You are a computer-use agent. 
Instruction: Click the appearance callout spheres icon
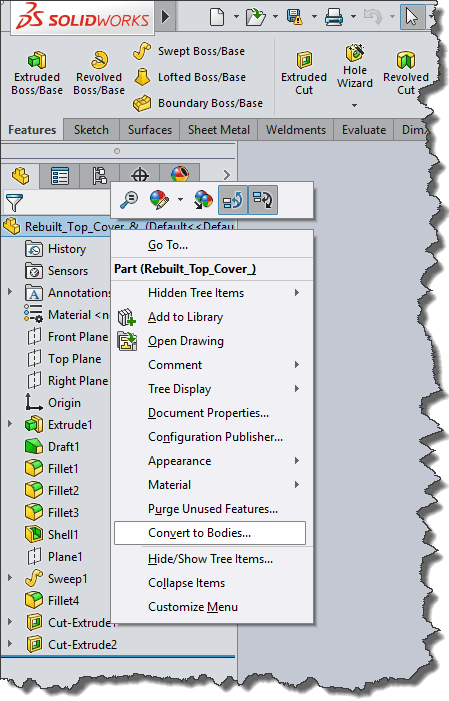point(203,200)
